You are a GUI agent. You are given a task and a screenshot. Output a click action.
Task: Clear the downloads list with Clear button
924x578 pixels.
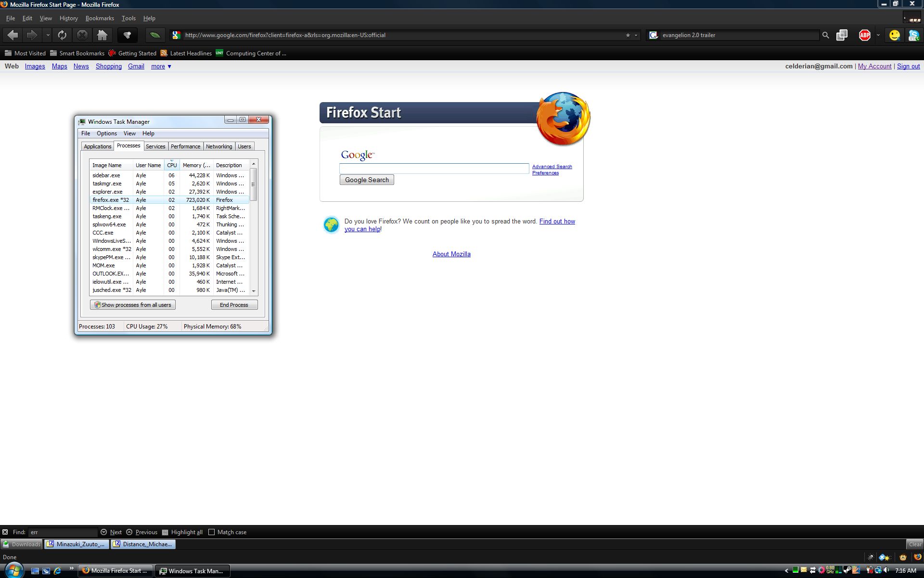point(915,544)
